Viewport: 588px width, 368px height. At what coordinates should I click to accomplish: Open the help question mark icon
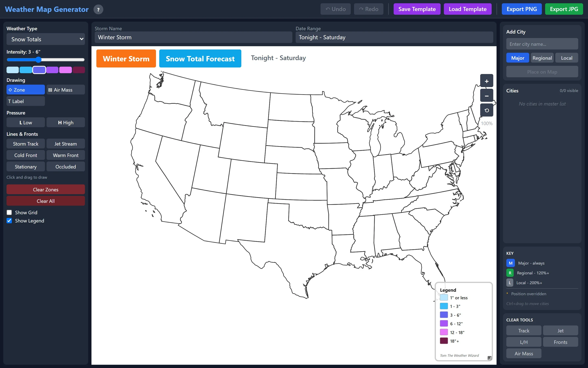[98, 9]
